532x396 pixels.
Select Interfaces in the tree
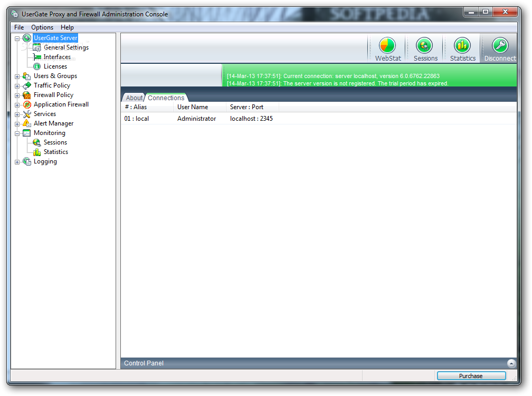point(57,57)
